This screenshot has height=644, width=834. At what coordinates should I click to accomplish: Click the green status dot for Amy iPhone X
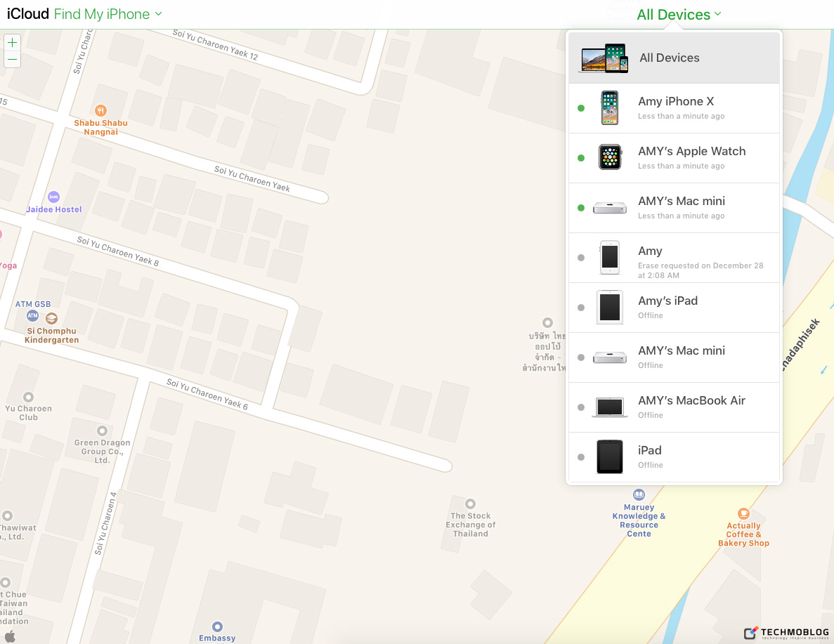click(581, 108)
